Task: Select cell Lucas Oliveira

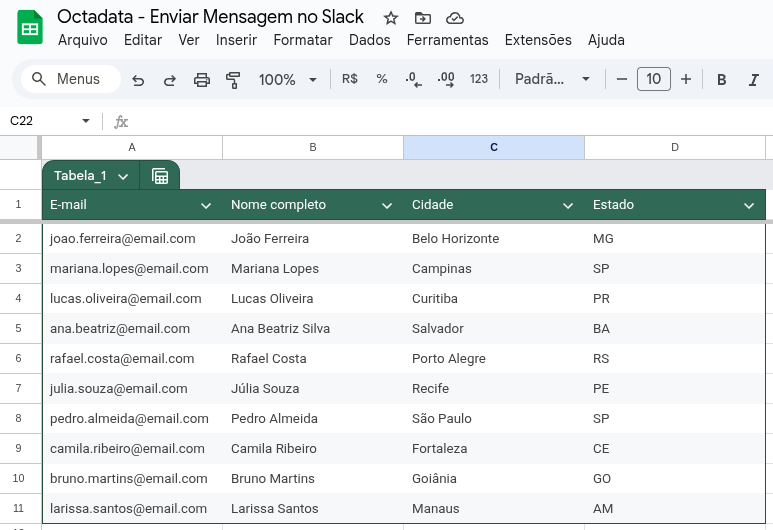Action: click(x=313, y=299)
